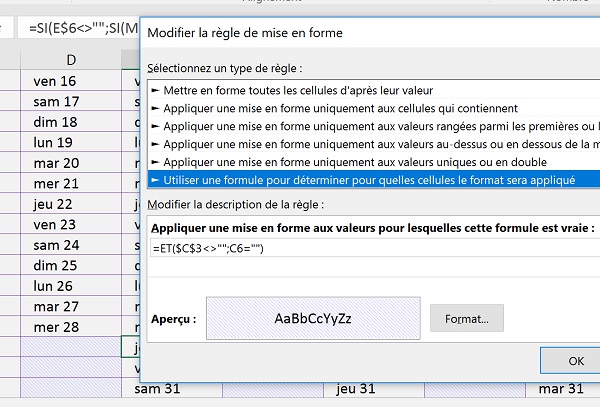Select cell 'ven 16'
Viewport: 600px width, 407px height.
71,81
